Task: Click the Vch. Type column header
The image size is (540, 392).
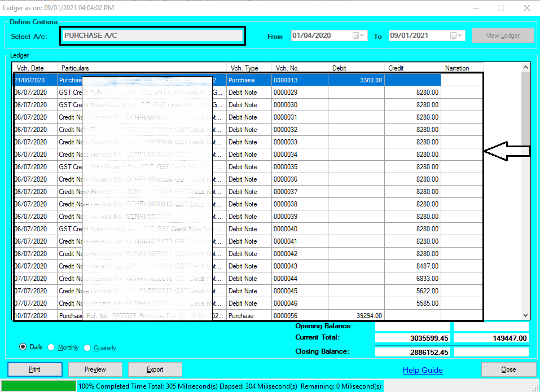Action: coord(247,68)
